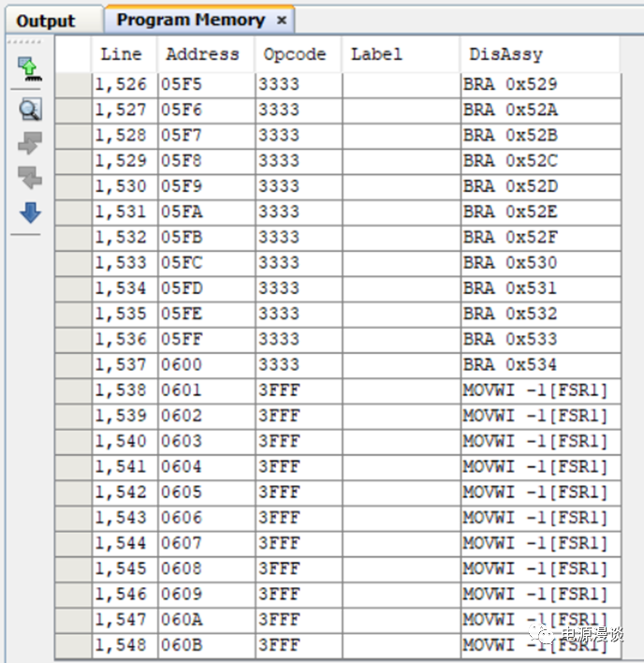Viewport: 644px width, 663px height.
Task: Select opcode 3FFF at address 0601
Action: 279,390
